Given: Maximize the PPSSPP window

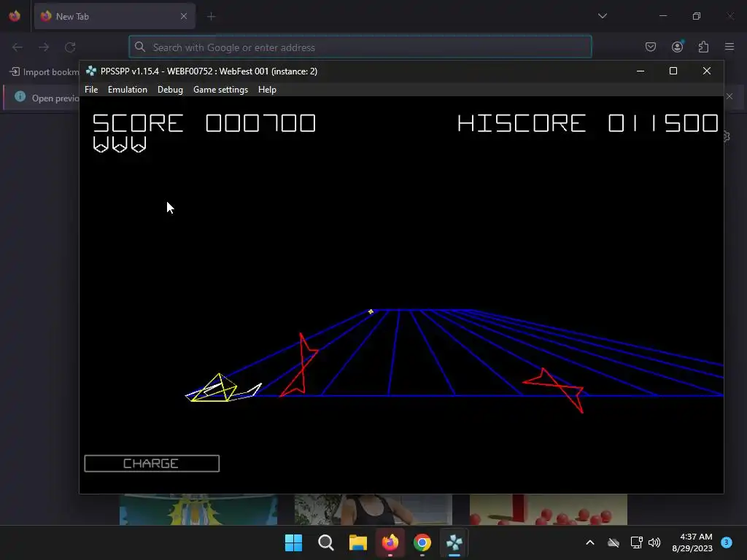Looking at the screenshot, I should coord(673,71).
